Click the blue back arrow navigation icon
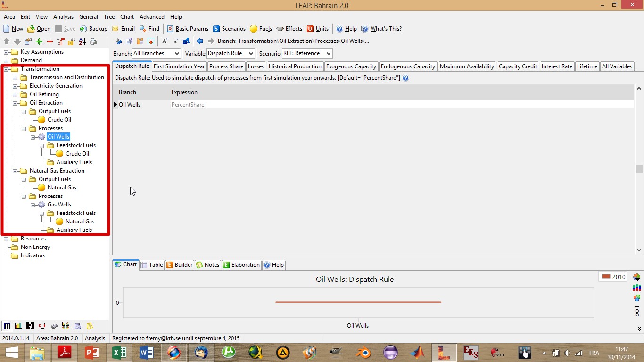644x362 pixels. pyautogui.click(x=200, y=41)
